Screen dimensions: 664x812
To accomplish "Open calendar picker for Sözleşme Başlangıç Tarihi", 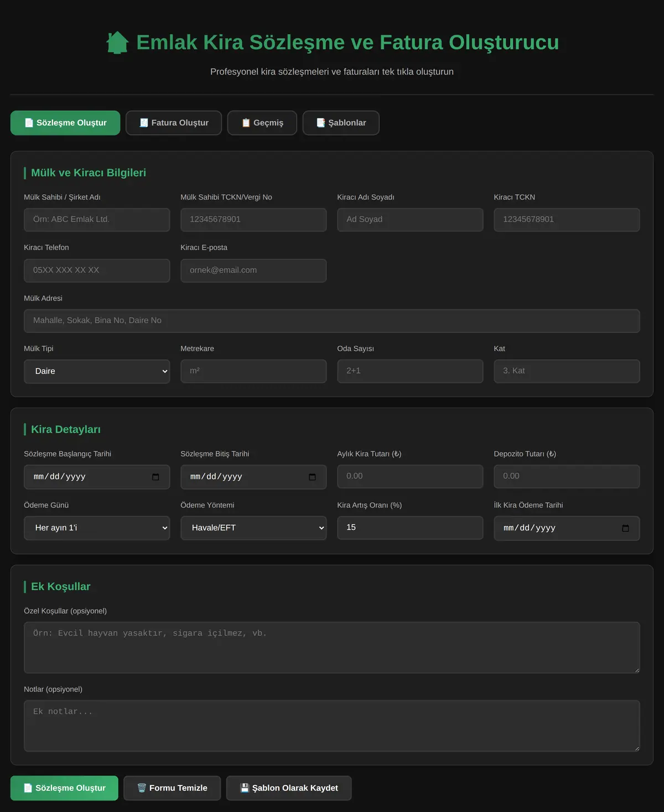I will 155,477.
